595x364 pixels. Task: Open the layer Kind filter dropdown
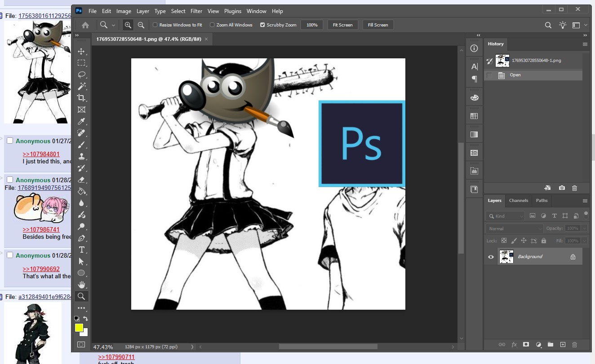pyautogui.click(x=506, y=216)
